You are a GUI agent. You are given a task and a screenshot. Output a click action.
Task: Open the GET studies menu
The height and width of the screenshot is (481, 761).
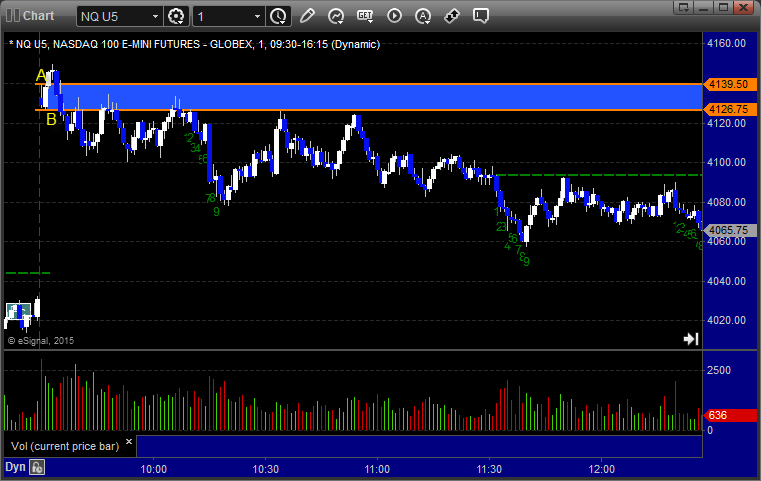pyautogui.click(x=365, y=16)
